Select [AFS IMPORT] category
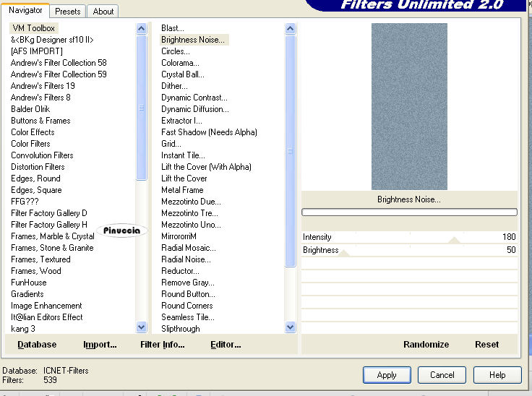Viewport: 532px width, 396px height. (x=37, y=51)
